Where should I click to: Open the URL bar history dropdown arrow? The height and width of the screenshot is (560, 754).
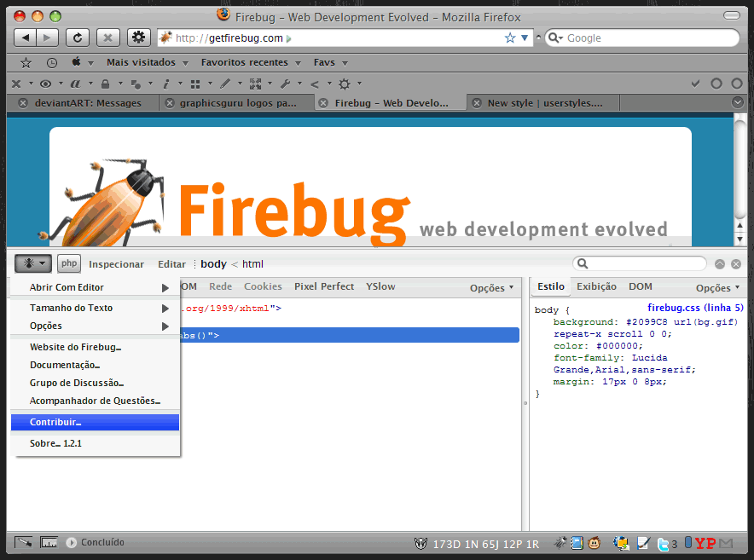tap(525, 38)
